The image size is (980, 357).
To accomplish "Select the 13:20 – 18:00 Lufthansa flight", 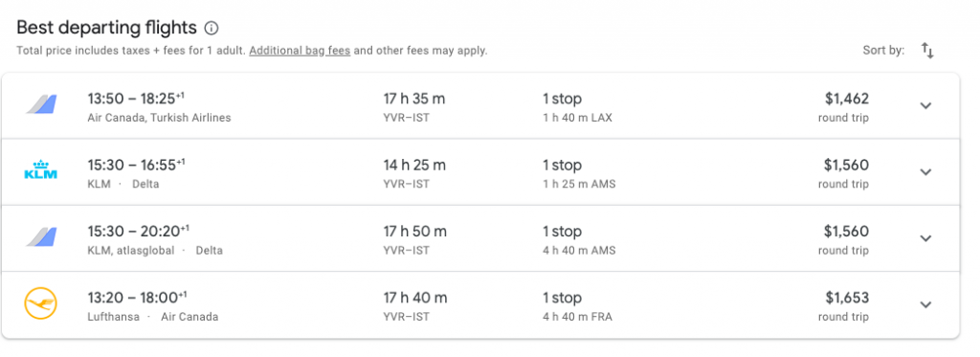I will click(480, 304).
